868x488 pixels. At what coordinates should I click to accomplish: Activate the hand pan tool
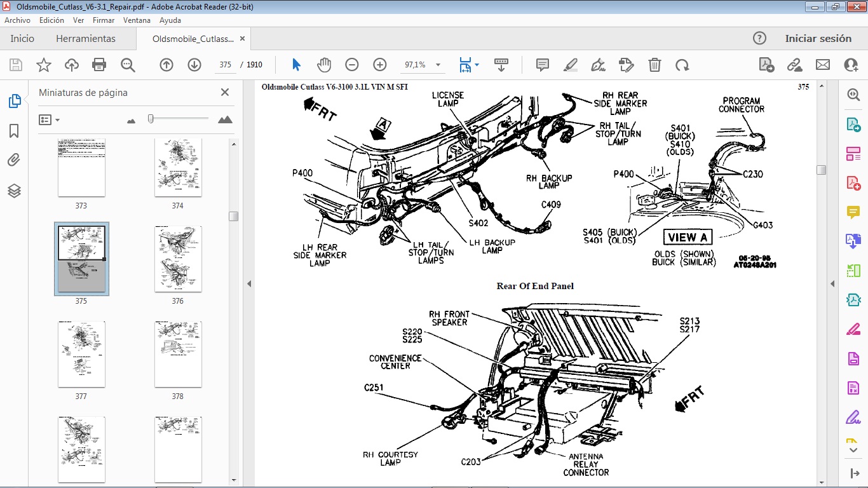[324, 65]
